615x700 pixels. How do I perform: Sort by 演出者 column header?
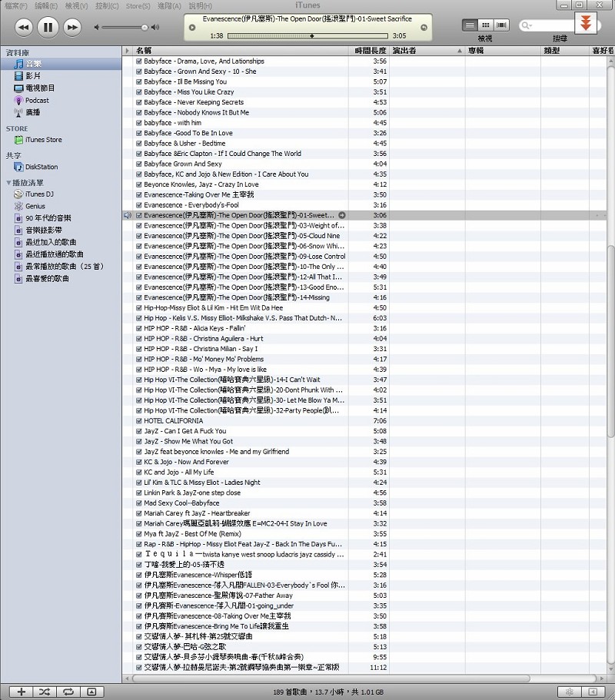point(427,51)
